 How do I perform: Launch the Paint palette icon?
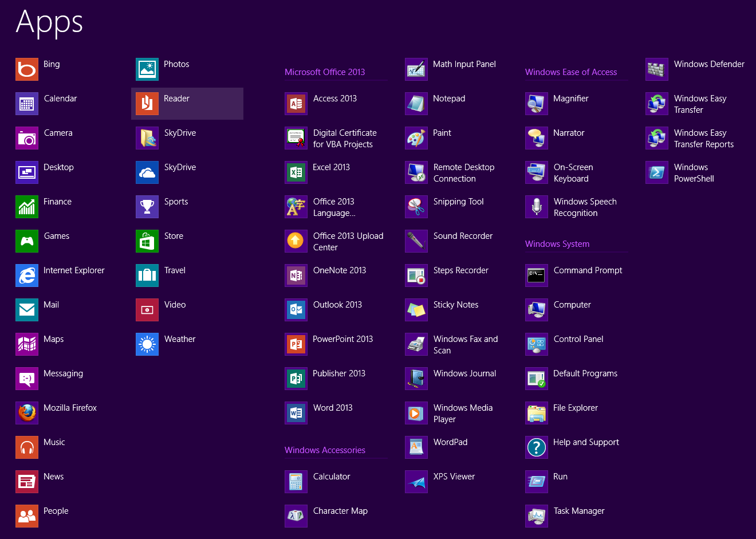416,138
